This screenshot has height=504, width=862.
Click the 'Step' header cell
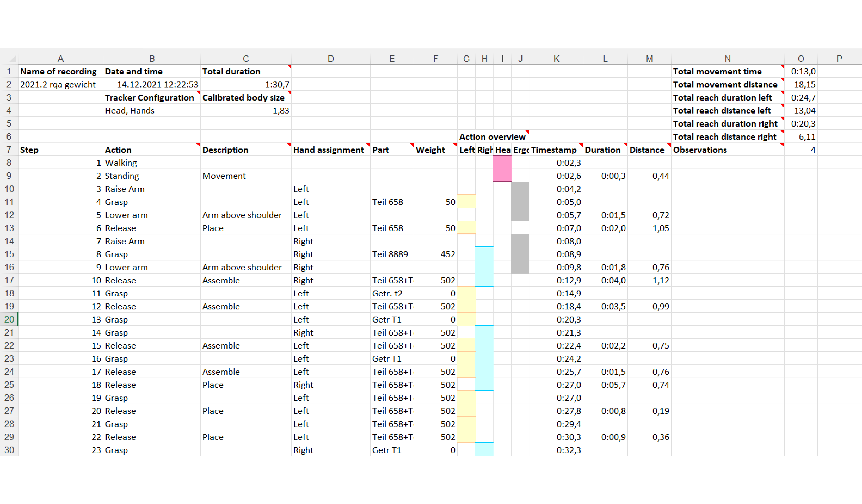(61, 150)
